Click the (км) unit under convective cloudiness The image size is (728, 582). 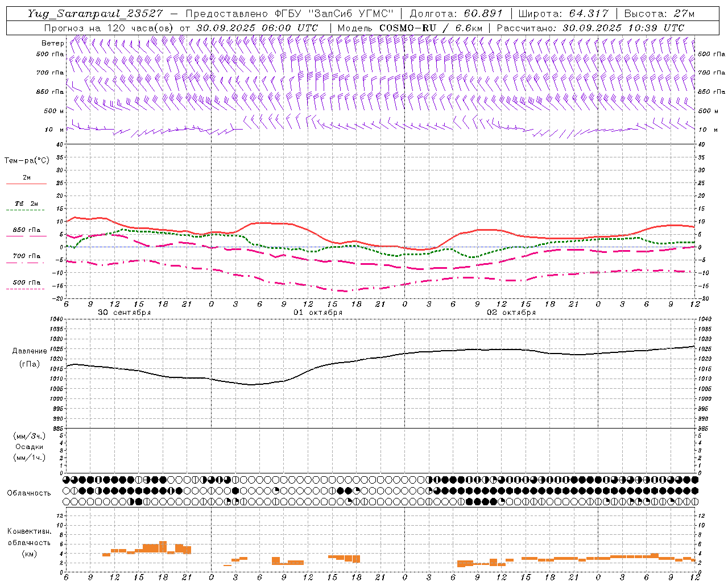point(29,554)
